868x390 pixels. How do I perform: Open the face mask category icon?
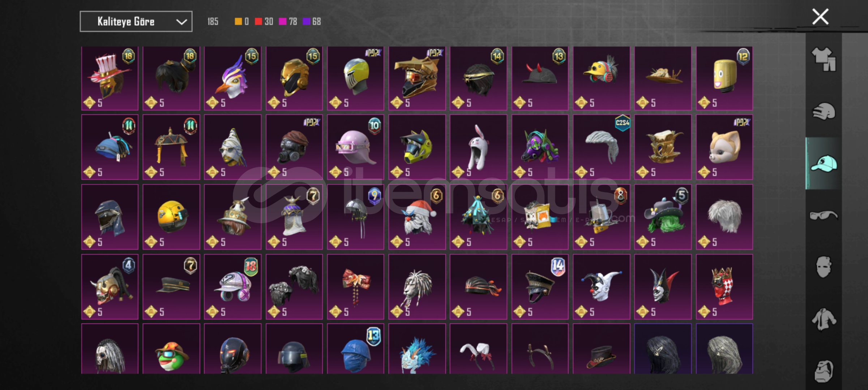pos(824,267)
